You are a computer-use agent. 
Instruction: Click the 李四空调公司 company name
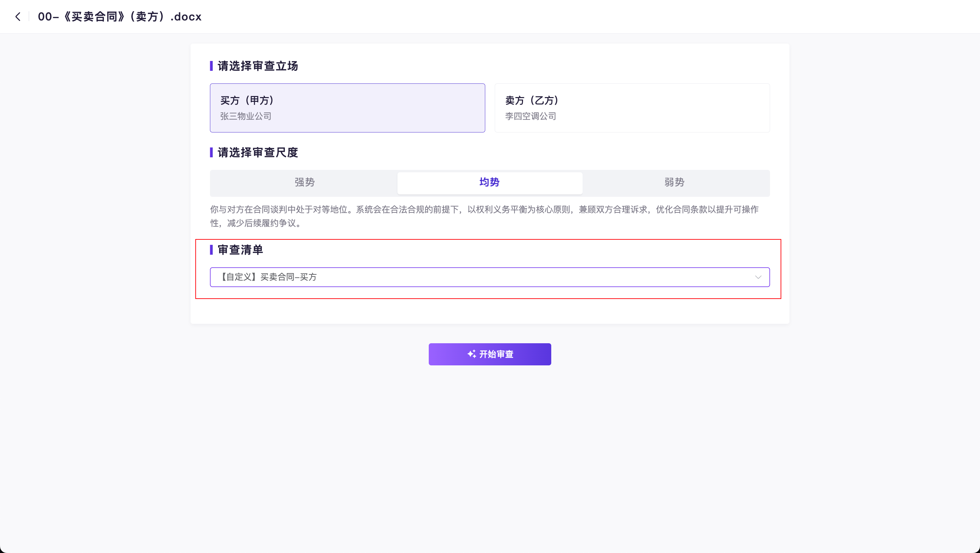click(530, 116)
